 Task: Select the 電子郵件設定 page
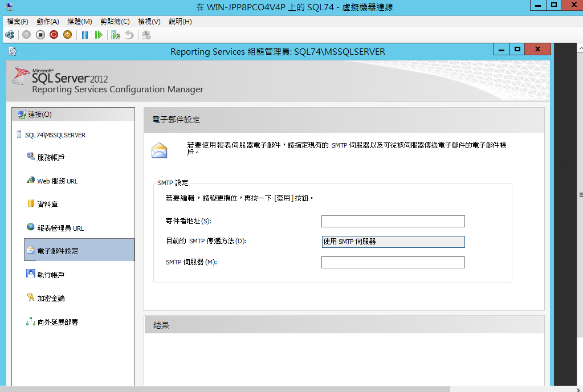(x=79, y=250)
